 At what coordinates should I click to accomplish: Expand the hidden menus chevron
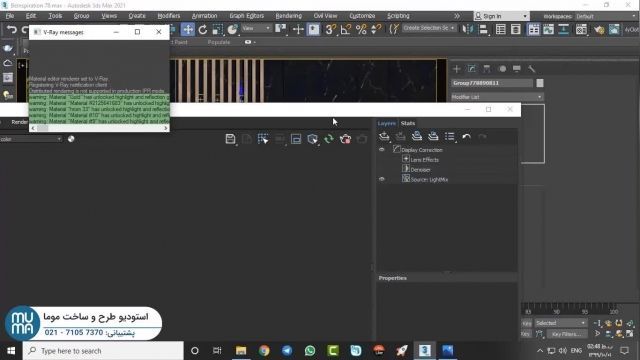[457, 16]
